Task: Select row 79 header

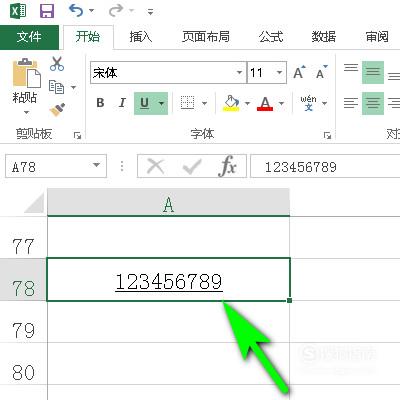Action: pos(23,321)
